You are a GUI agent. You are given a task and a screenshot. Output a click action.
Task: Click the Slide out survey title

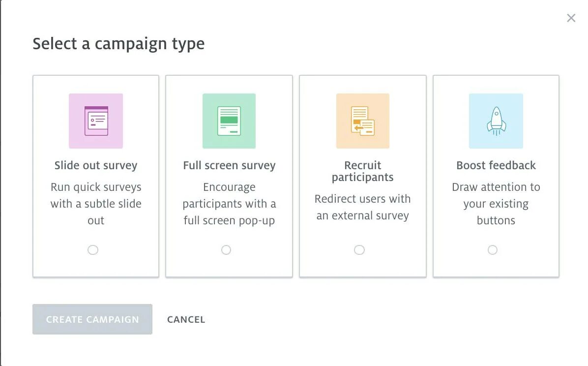point(96,166)
